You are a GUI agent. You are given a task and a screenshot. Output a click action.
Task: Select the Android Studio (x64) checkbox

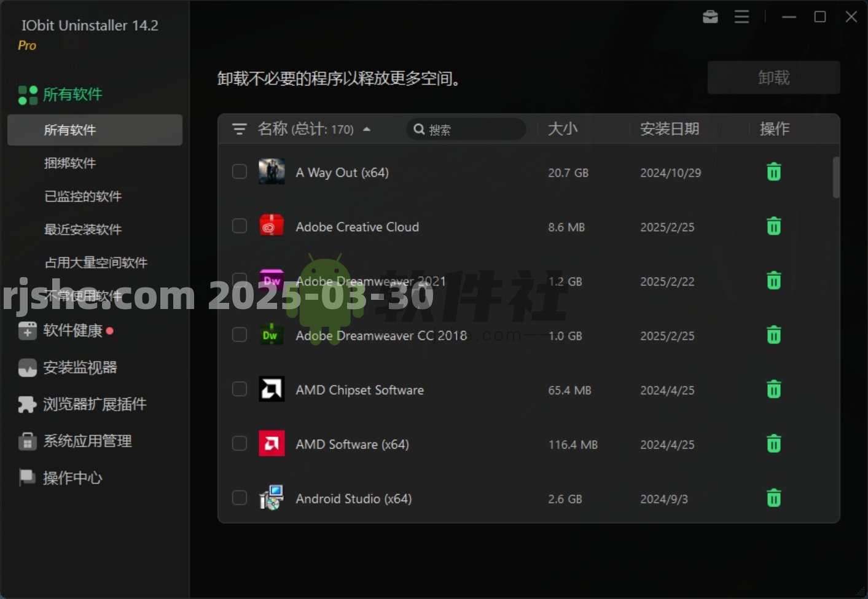[x=240, y=498]
